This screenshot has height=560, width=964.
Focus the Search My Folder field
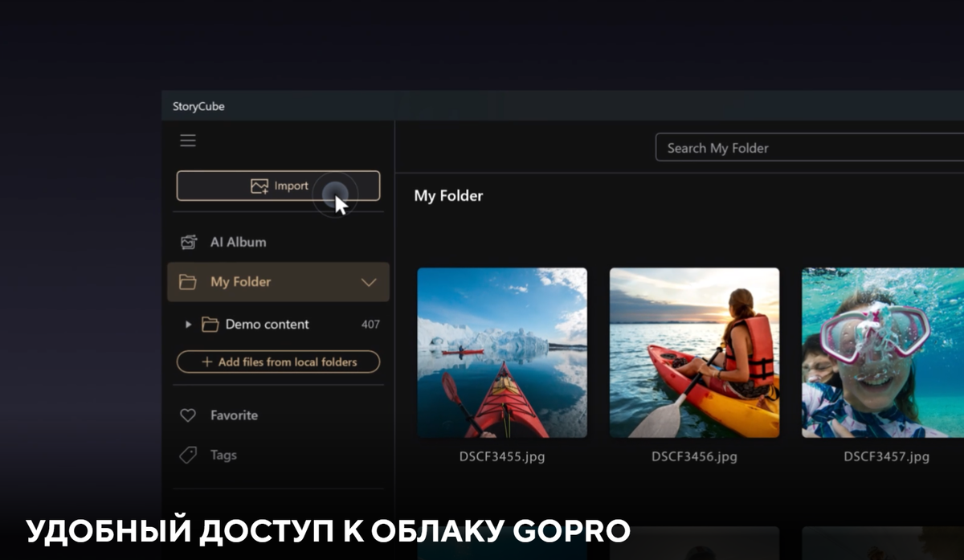coord(810,148)
